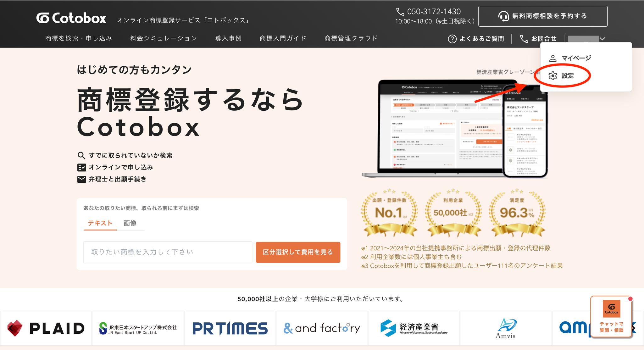This screenshot has width=644, height=350.
Task: Open 商標入門ガイド navigation item
Action: pos(283,38)
